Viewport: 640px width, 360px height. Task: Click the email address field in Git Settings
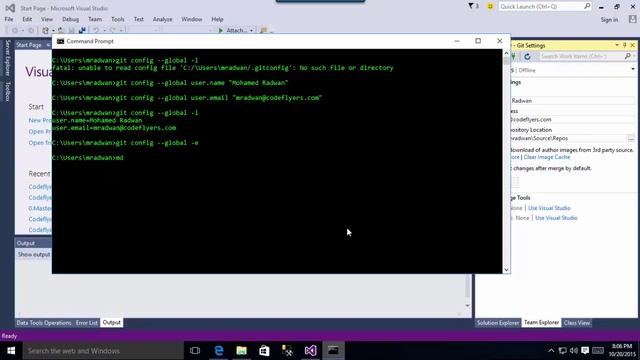(x=572, y=120)
